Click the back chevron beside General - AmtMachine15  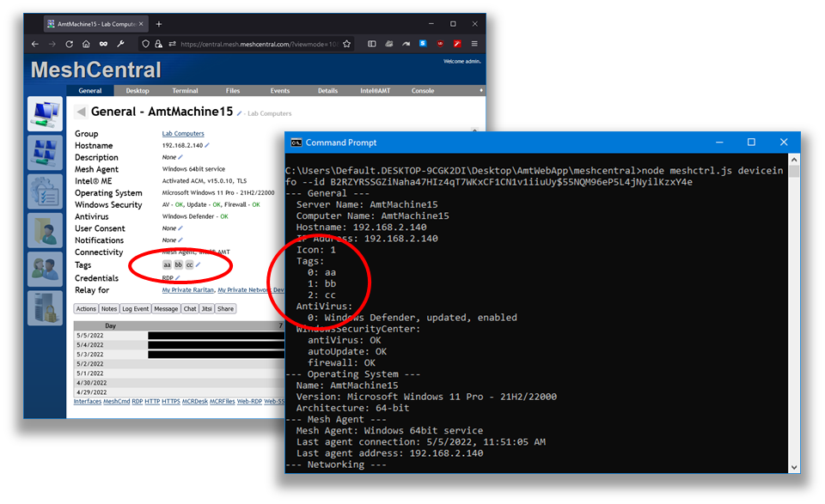[x=82, y=111]
